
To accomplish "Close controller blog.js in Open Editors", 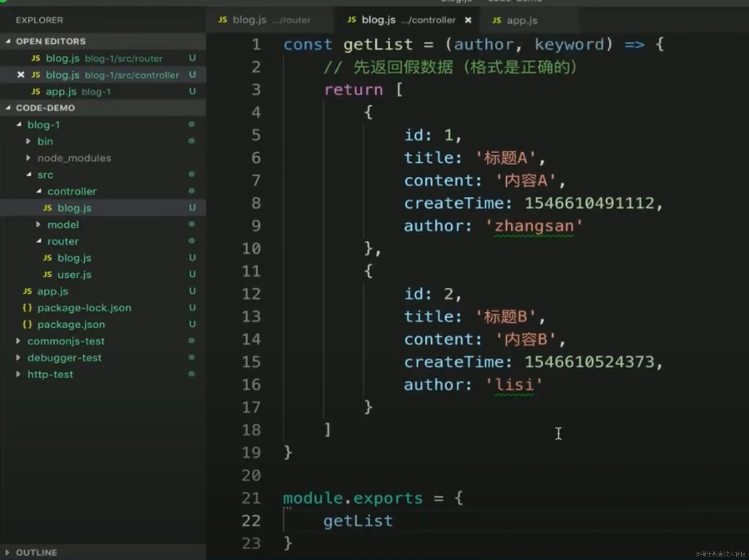I will 21,74.
